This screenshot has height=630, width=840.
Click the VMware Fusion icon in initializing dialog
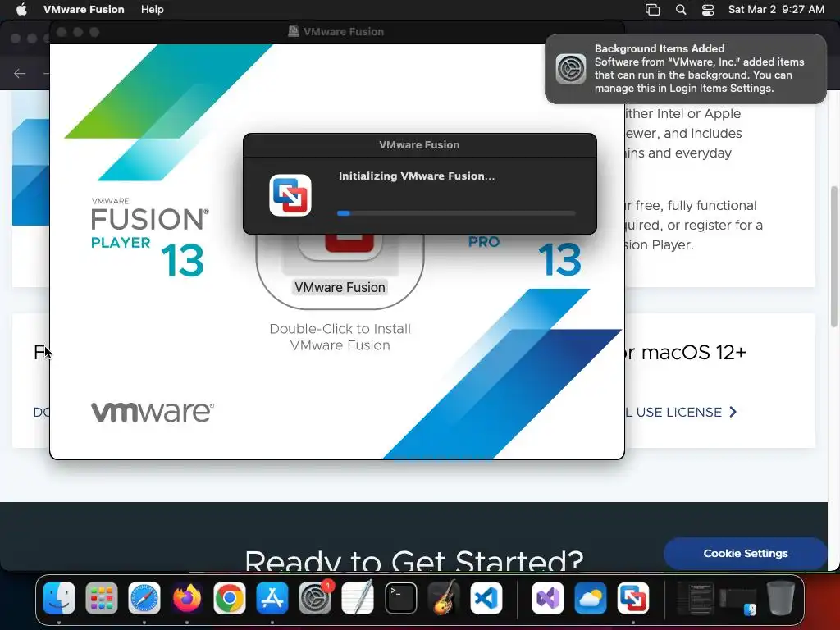point(290,195)
